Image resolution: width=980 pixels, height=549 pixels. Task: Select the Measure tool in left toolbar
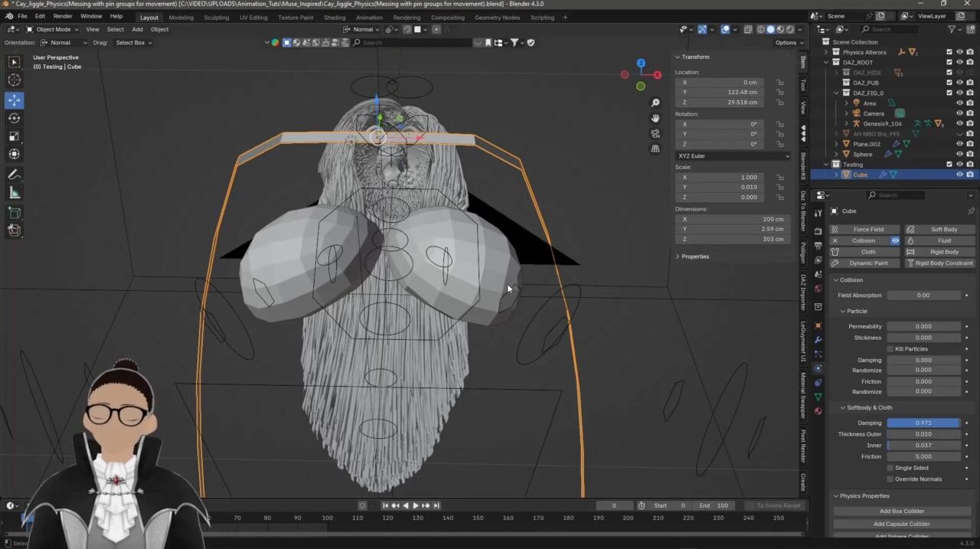coord(14,193)
